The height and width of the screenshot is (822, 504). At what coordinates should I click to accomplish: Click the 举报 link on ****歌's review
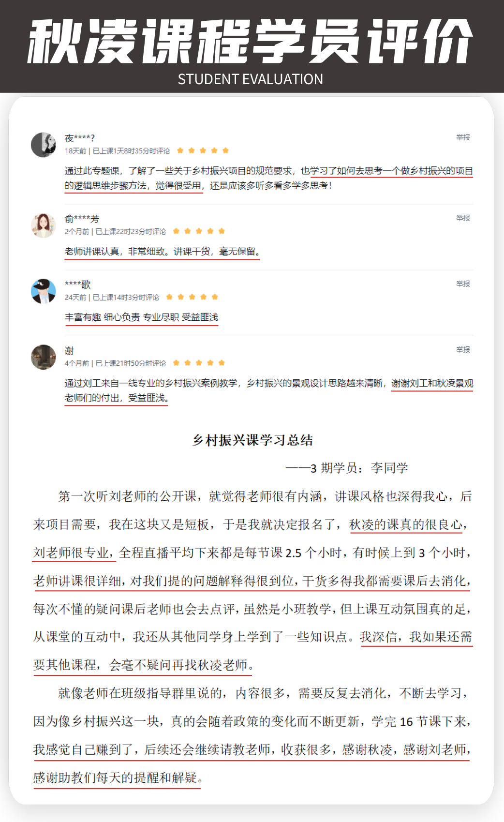point(463,284)
